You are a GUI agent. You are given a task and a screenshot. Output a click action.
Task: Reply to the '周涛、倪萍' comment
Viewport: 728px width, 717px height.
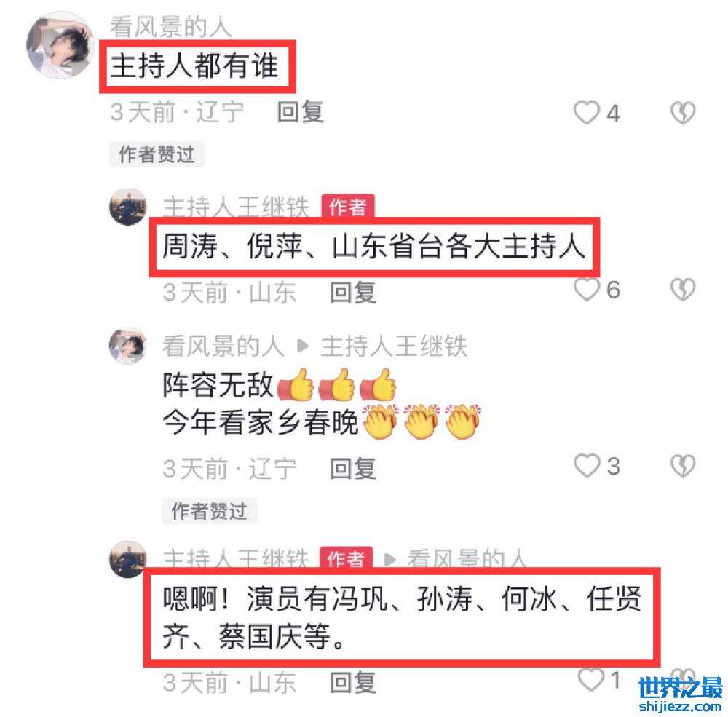click(x=353, y=293)
